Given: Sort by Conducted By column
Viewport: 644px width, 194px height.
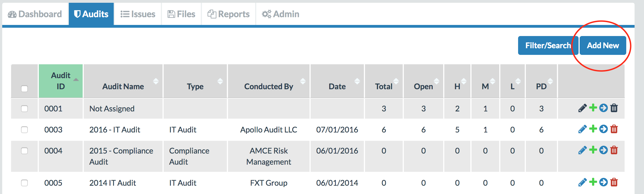Looking at the screenshot, I should pos(268,81).
